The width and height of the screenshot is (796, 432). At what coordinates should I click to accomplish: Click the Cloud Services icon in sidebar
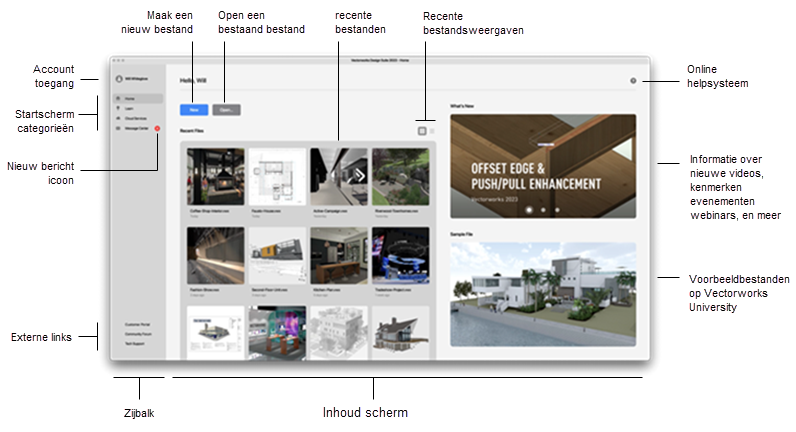pos(119,119)
